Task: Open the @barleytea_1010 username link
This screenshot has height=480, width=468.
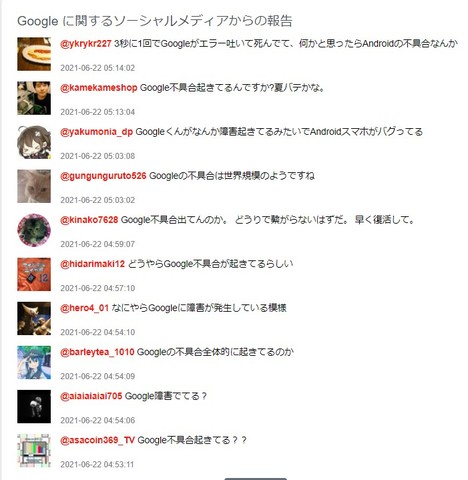Action: pos(97,352)
